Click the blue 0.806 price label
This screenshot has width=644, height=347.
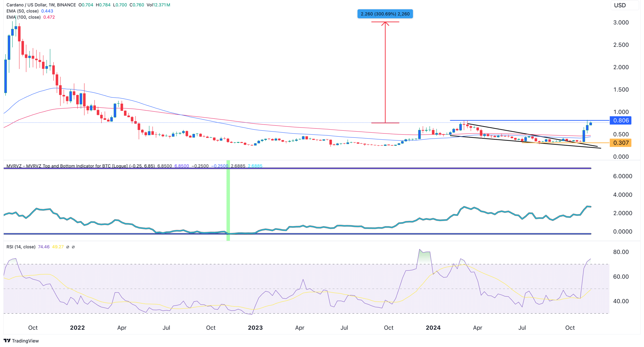click(620, 120)
